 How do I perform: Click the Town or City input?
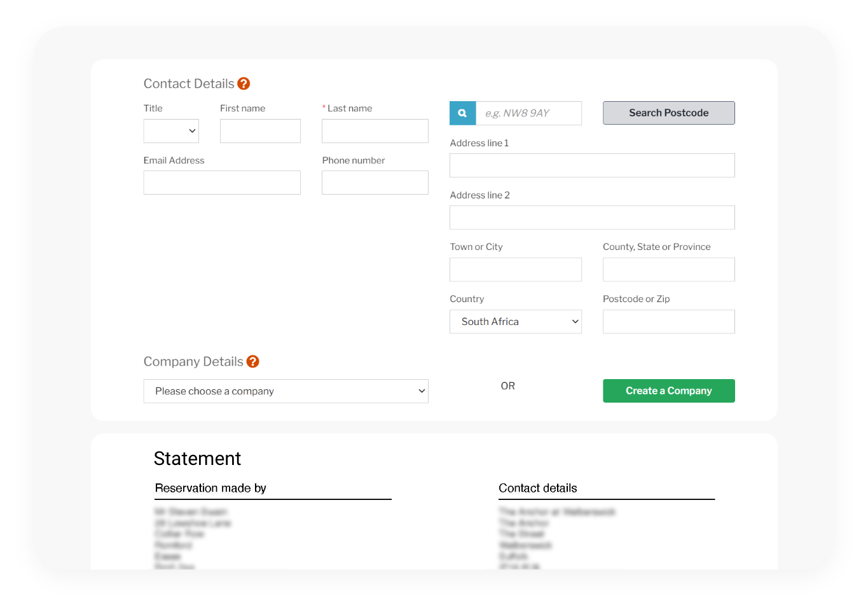515,270
